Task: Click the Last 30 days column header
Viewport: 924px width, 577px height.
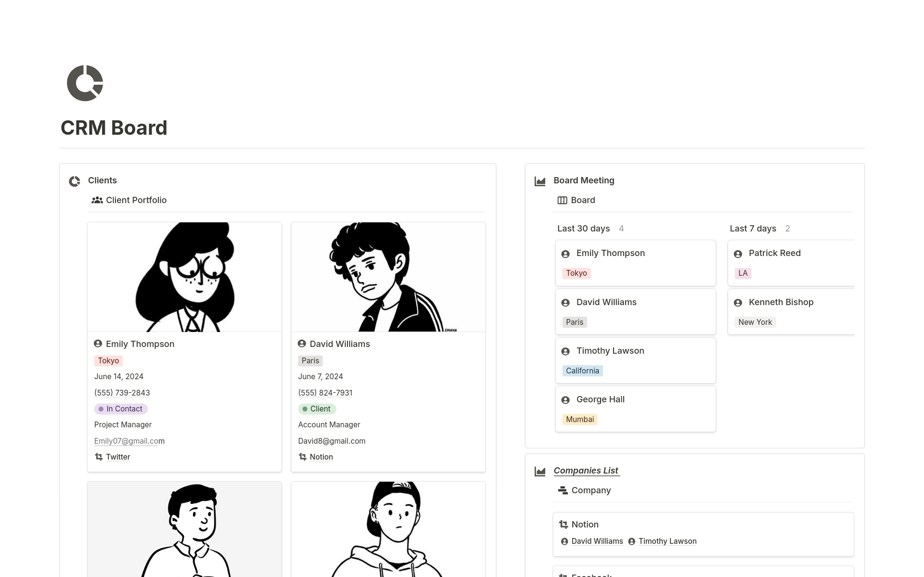Action: 583,229
